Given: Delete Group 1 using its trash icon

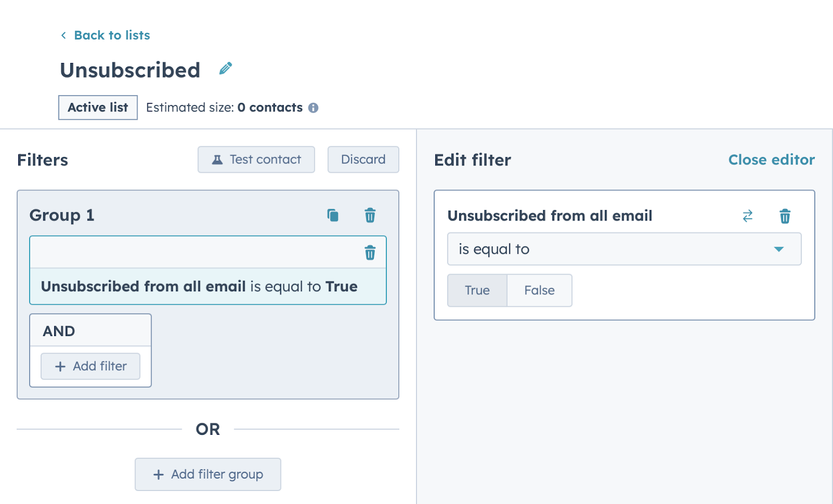Looking at the screenshot, I should 370,215.
